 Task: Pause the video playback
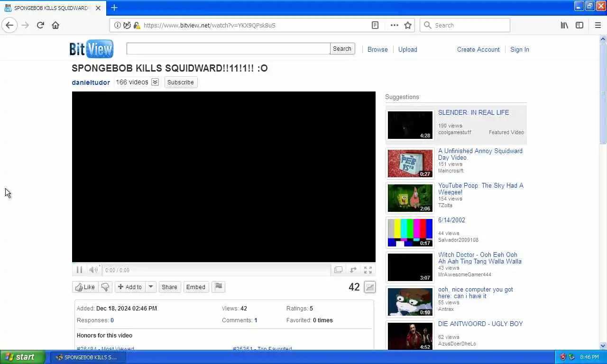[x=79, y=270]
